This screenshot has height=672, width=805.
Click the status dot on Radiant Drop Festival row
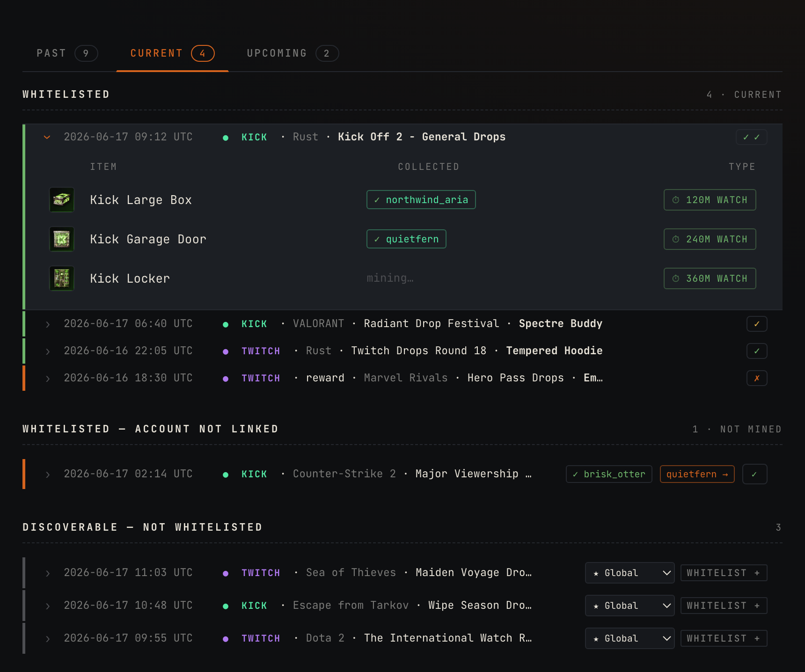[x=226, y=324]
